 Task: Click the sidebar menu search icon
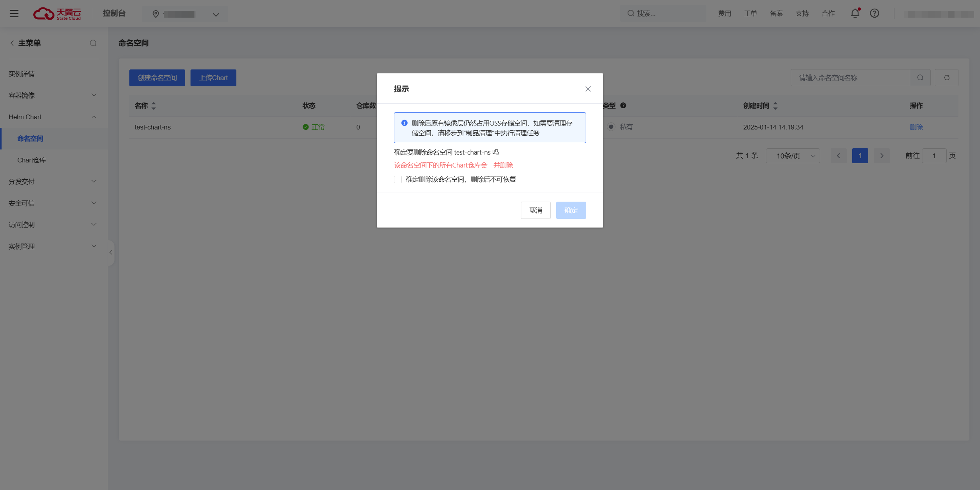(x=93, y=43)
